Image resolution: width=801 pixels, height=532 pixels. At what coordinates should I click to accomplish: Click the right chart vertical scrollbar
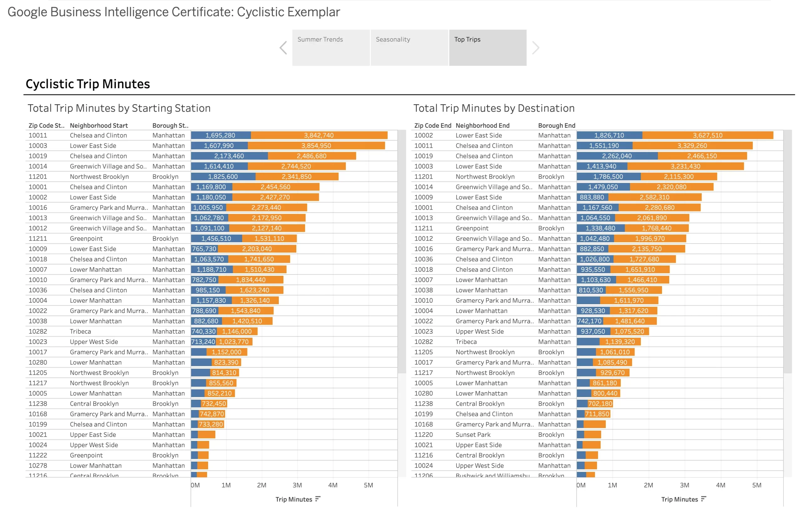coord(788,251)
